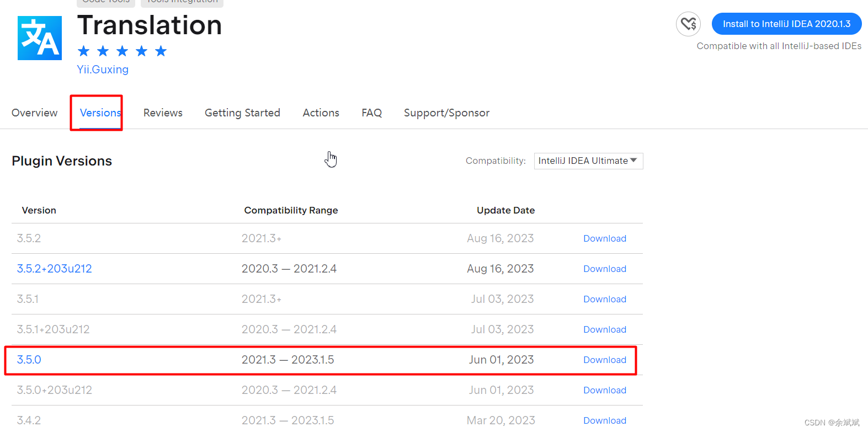
Task: Click the 3.5.1+203u212 version text
Action: coord(53,329)
